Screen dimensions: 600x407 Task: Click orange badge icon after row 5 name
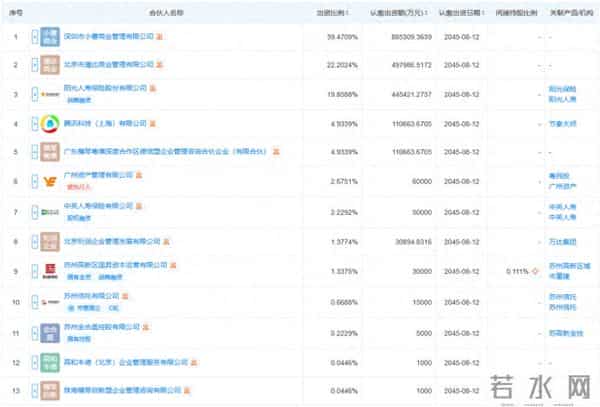coord(276,152)
